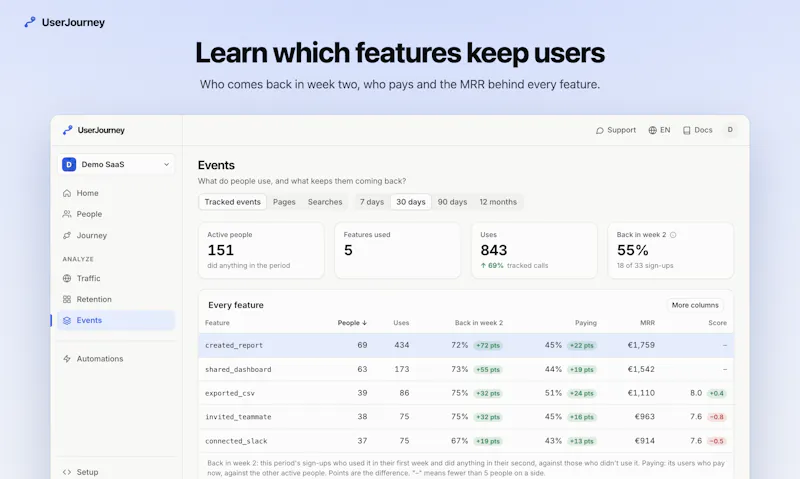Click the People icon in sidebar
800x479 pixels.
click(x=67, y=214)
